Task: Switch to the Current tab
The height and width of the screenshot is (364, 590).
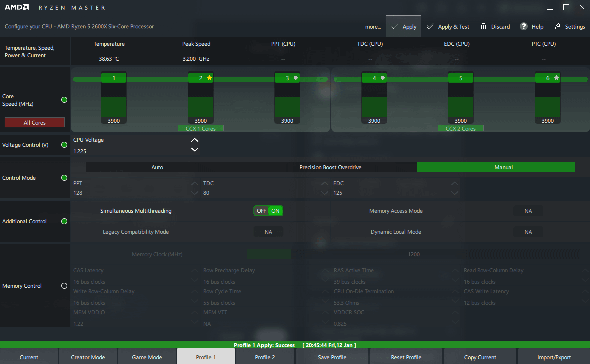Action: pyautogui.click(x=29, y=357)
